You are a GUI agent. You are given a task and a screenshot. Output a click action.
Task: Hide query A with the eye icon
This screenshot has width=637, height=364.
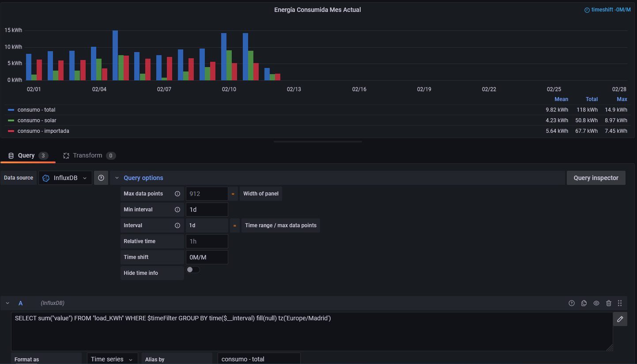point(596,303)
